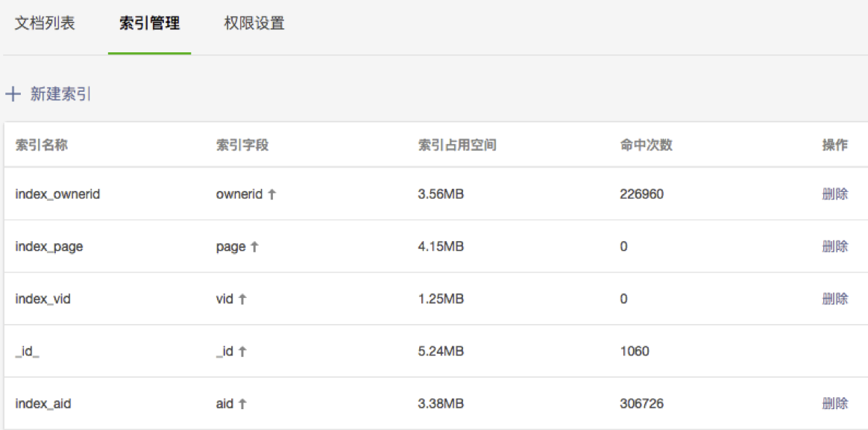Click the vid field text
Viewport: 868px width, 430px height.
tap(225, 299)
